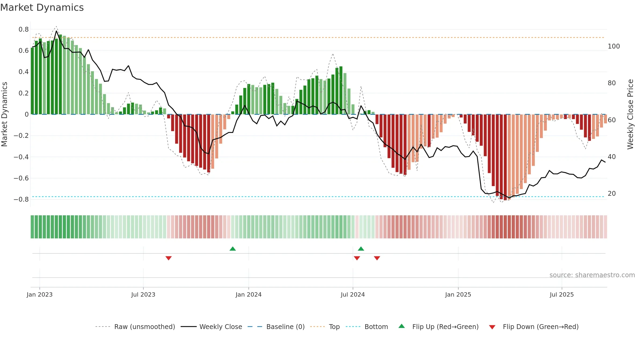Click the Flip Up (Red→Green) legend entry
644x362 pixels.
coord(438,327)
